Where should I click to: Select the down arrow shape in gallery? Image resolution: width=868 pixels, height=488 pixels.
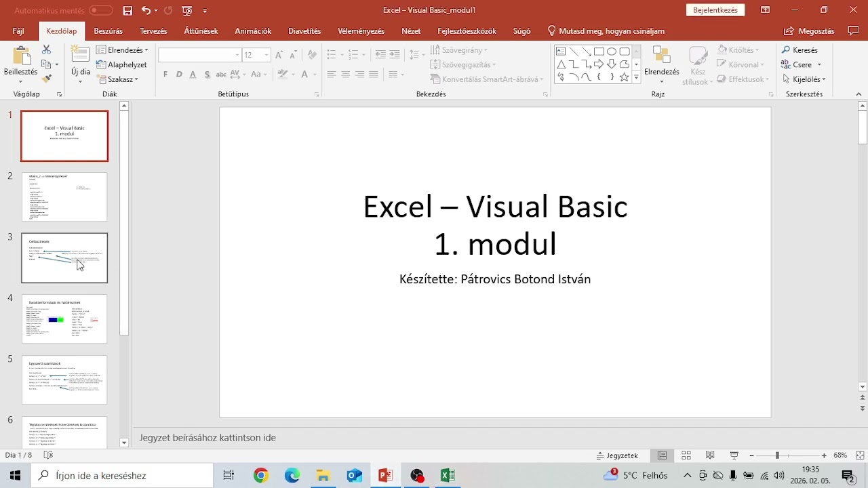(612, 64)
